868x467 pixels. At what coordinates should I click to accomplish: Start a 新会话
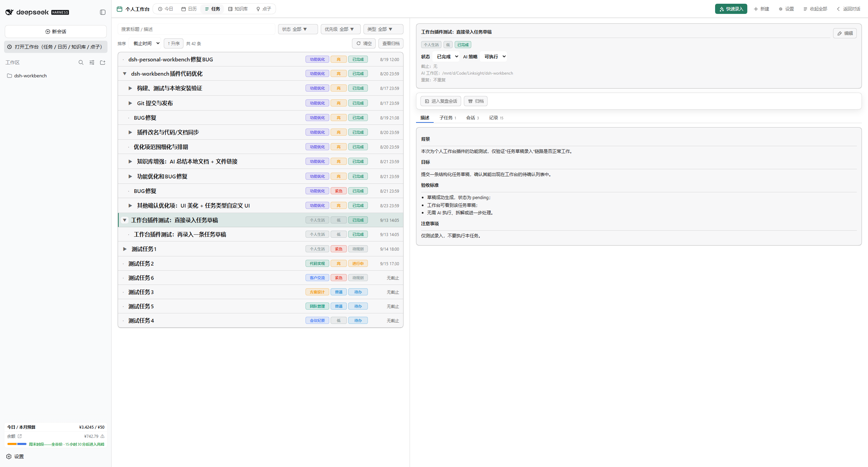point(56,32)
